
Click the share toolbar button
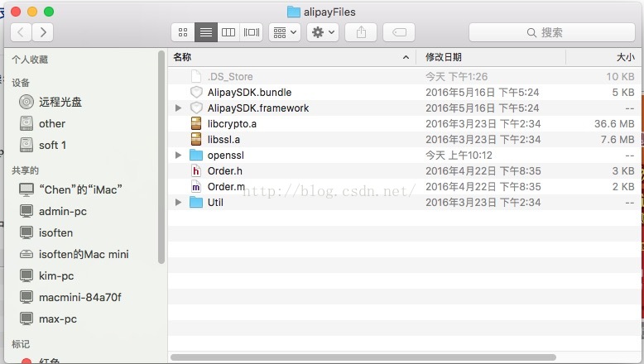[361, 32]
